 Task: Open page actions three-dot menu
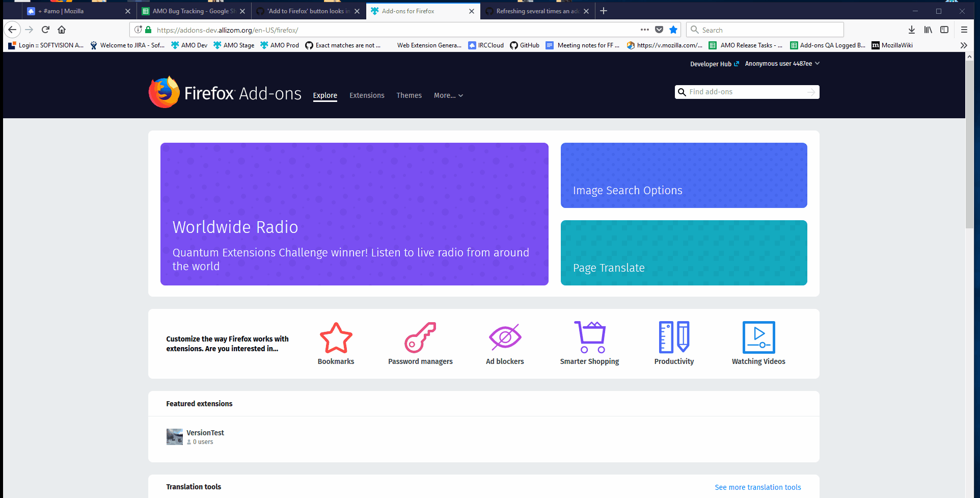[645, 30]
